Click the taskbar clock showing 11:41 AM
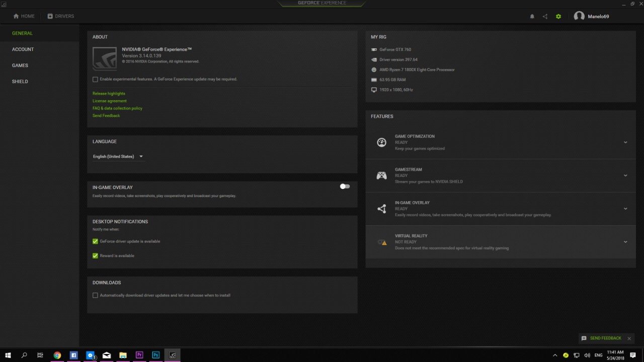The image size is (644, 362). 615,355
